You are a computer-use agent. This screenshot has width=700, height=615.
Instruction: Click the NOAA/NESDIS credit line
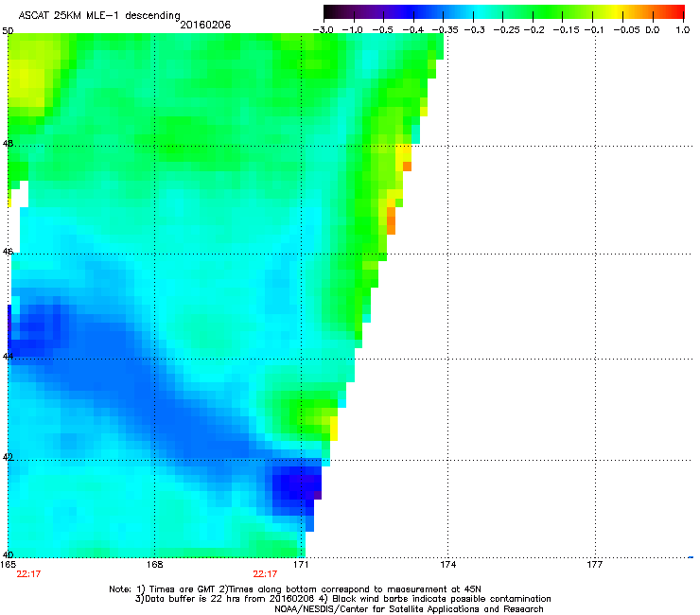[x=409, y=609]
